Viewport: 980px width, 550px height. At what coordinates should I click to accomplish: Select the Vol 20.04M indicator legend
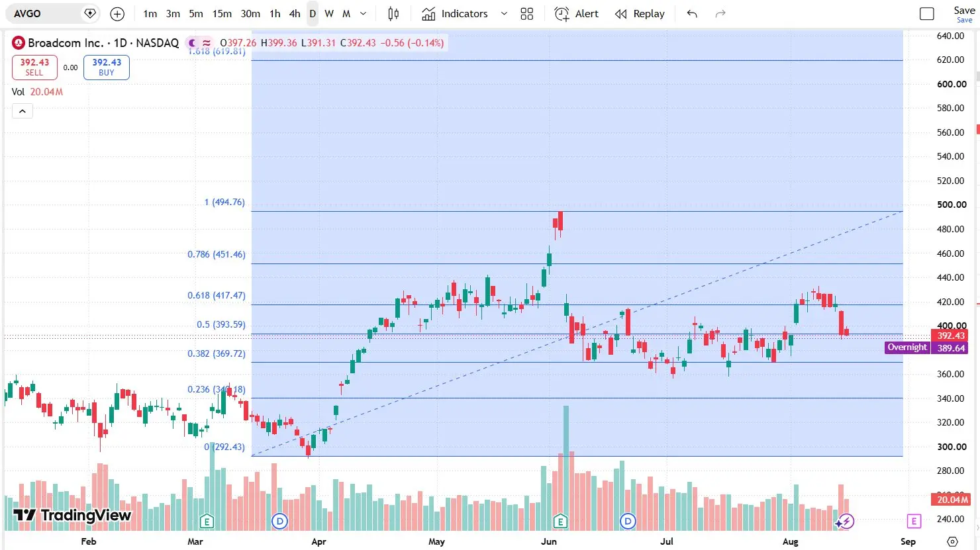coord(37,92)
